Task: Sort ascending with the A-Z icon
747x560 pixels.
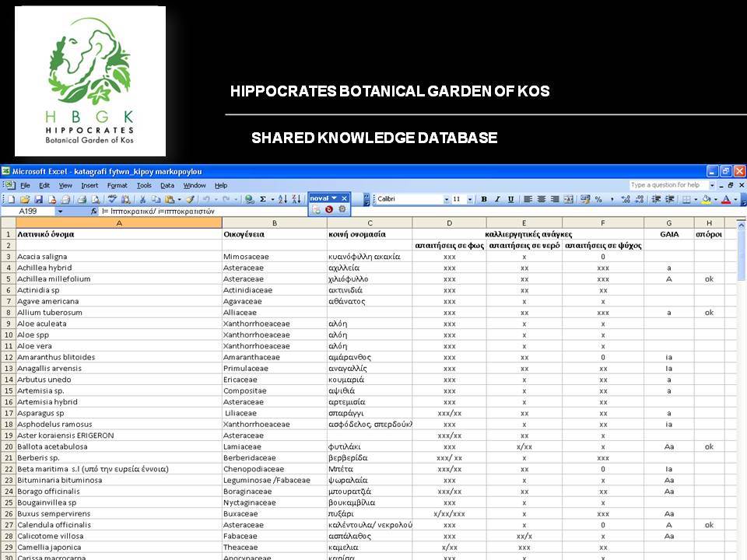Action: (282, 200)
